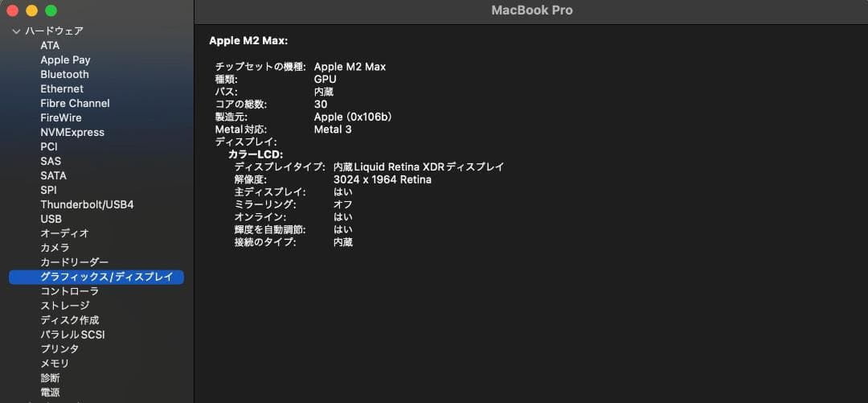The image size is (868, 403).
Task: Open the カメラ sidebar item
Action: click(55, 248)
